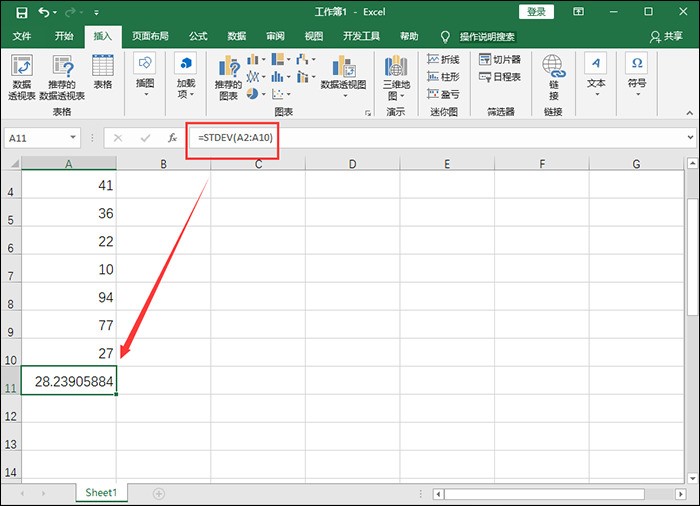Expand the formula bar

690,138
